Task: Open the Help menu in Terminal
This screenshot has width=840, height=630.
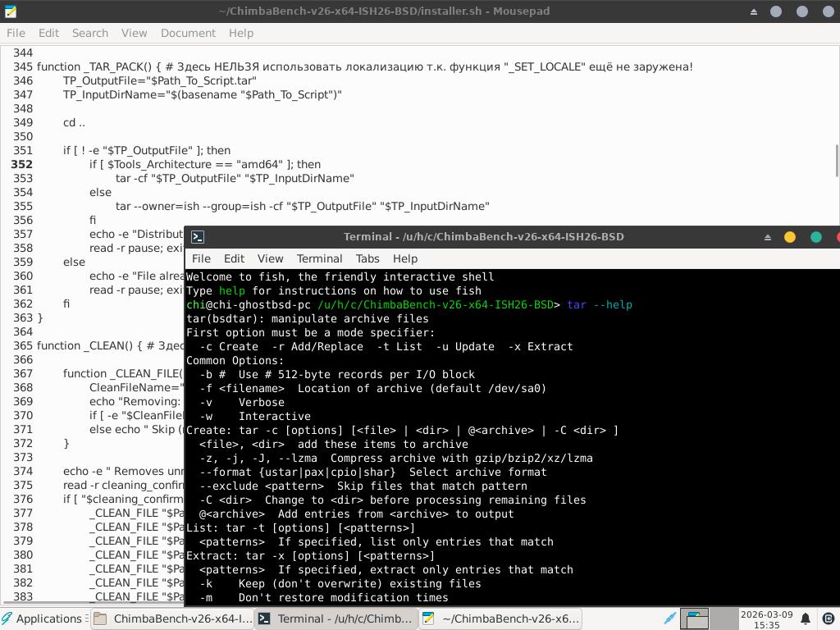Action: pyautogui.click(x=405, y=258)
